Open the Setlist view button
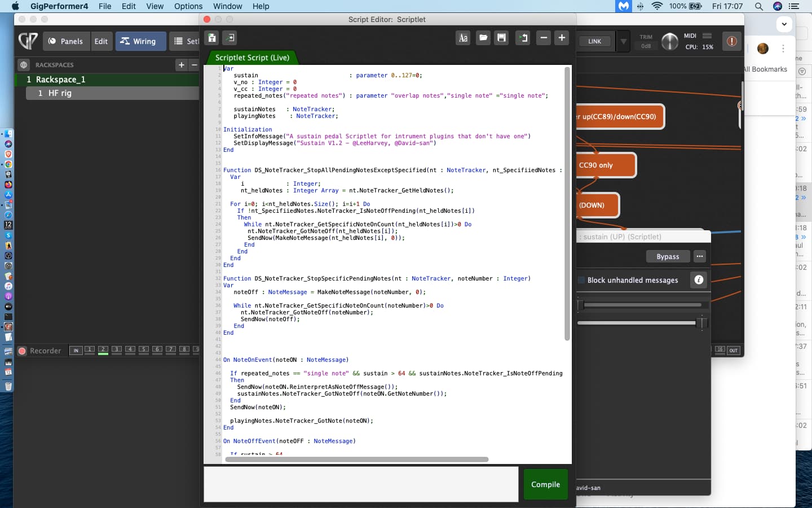The height and width of the screenshot is (508, 812). coord(185,41)
